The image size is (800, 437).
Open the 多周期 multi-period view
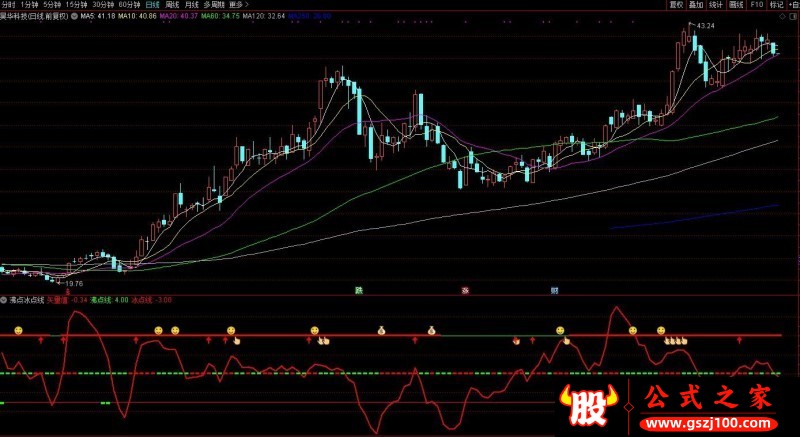[x=214, y=5]
